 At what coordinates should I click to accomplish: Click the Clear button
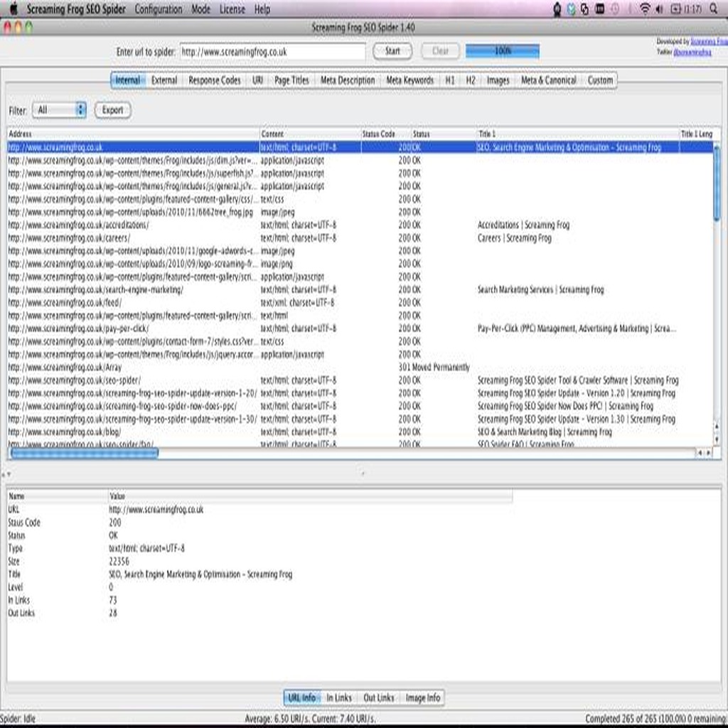pyautogui.click(x=440, y=51)
